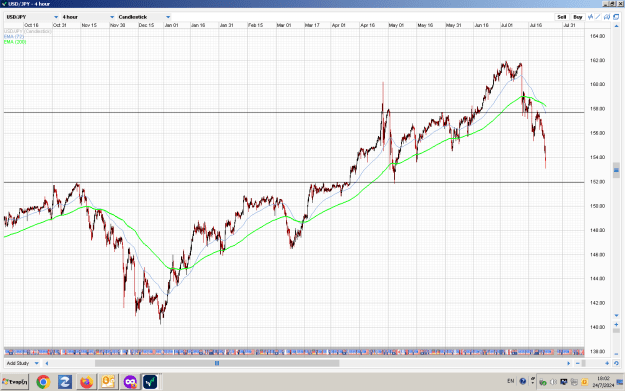Click the horizontal zoom in plus icon
This screenshot has height=391, width=625.
click(607, 363)
